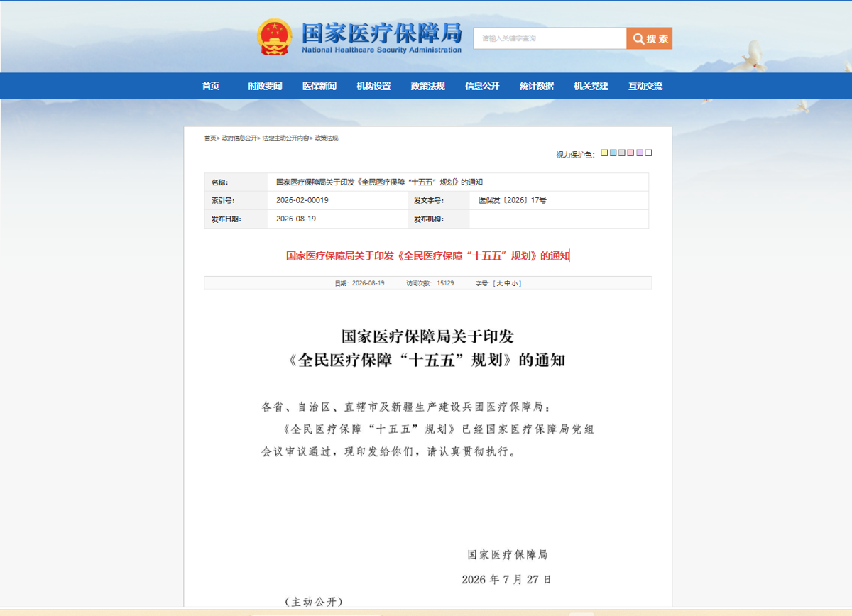
Task: Open the 统计数据 navigation menu item
Action: click(x=537, y=86)
